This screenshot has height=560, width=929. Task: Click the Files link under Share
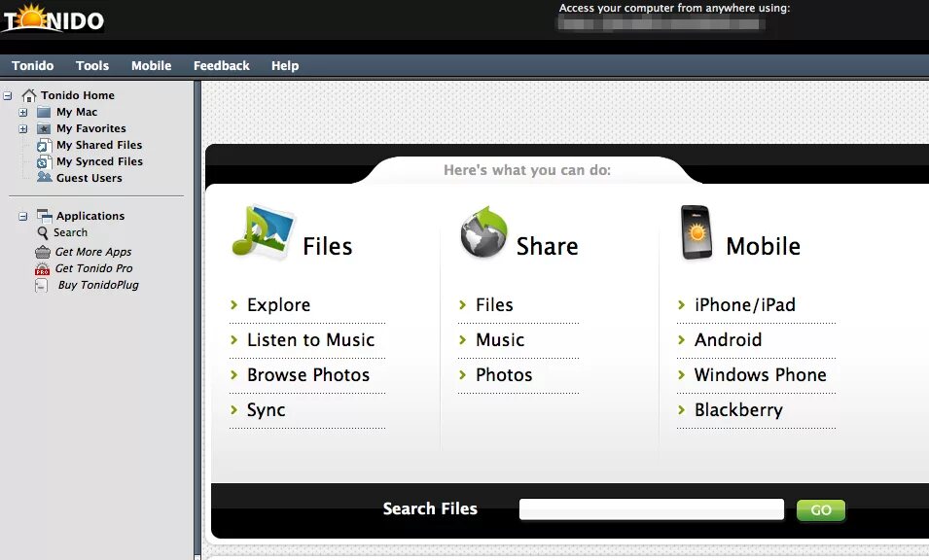(x=494, y=305)
